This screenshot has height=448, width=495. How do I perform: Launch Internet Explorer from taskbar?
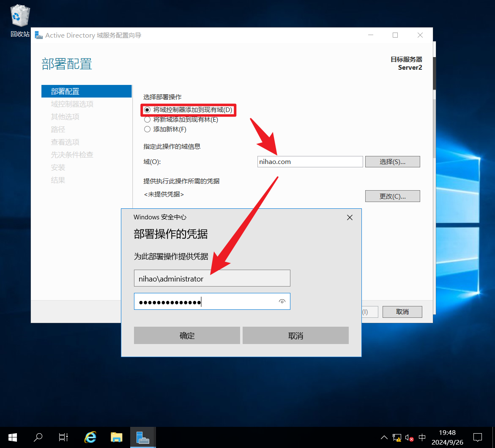pyautogui.click(x=90, y=437)
